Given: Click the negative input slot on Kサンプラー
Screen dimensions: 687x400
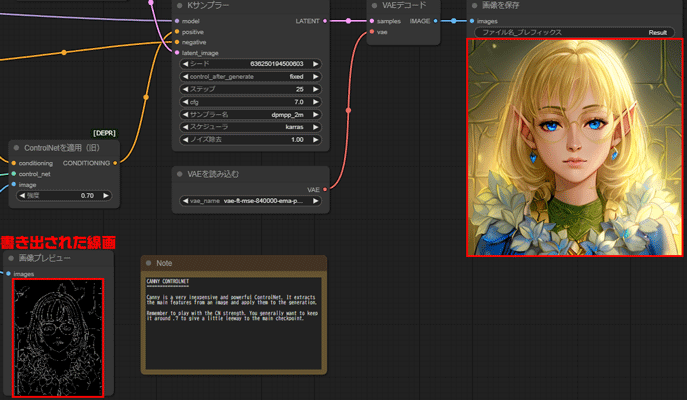Looking at the screenshot, I should [177, 42].
